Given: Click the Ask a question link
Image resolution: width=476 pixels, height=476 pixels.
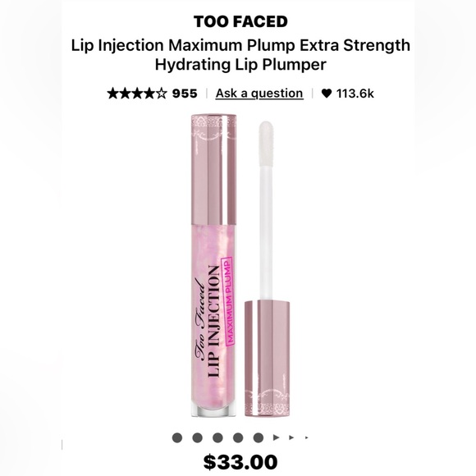Looking at the screenshot, I should click(259, 94).
